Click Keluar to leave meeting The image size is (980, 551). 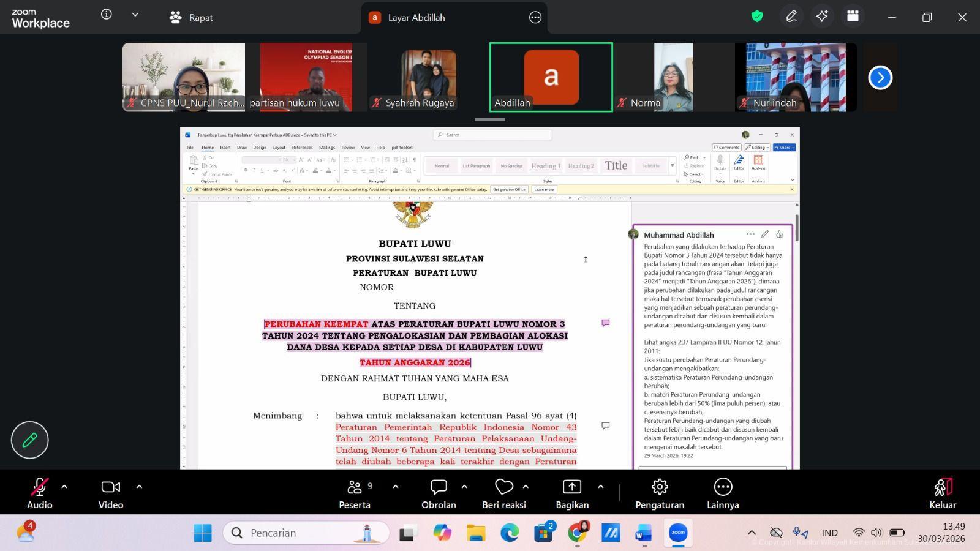coord(942,493)
